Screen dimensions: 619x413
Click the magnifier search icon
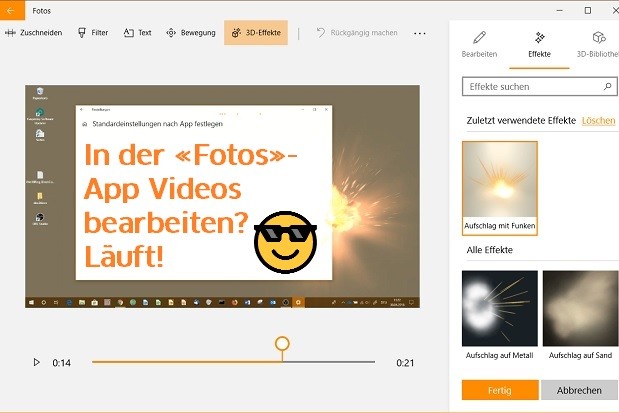(608, 86)
